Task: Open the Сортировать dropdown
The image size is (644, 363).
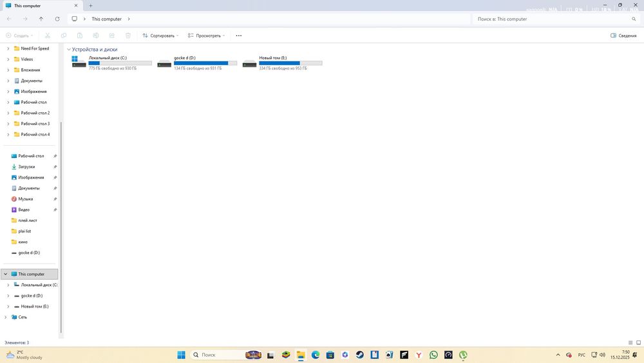Action: pyautogui.click(x=160, y=35)
